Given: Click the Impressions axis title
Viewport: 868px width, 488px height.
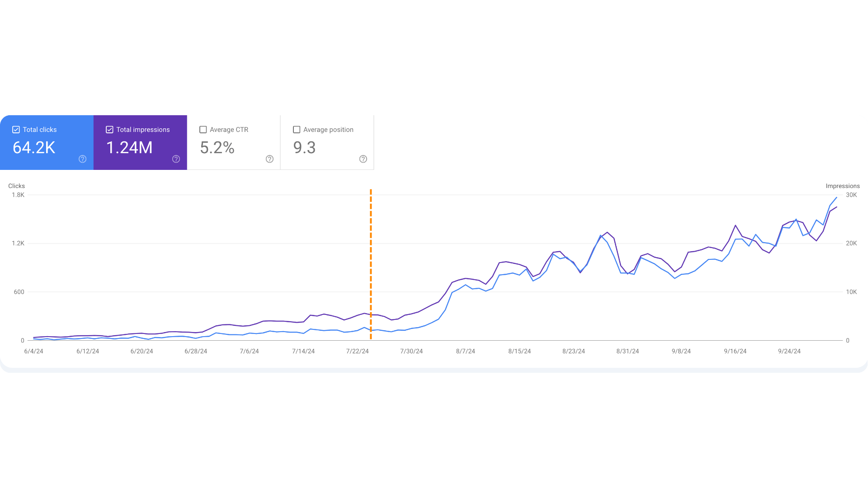Looking at the screenshot, I should (843, 186).
